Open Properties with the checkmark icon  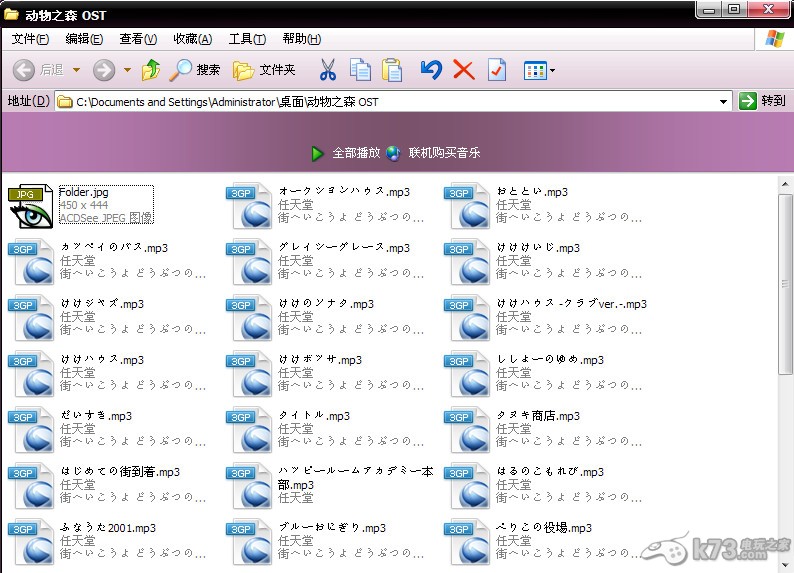pos(497,70)
